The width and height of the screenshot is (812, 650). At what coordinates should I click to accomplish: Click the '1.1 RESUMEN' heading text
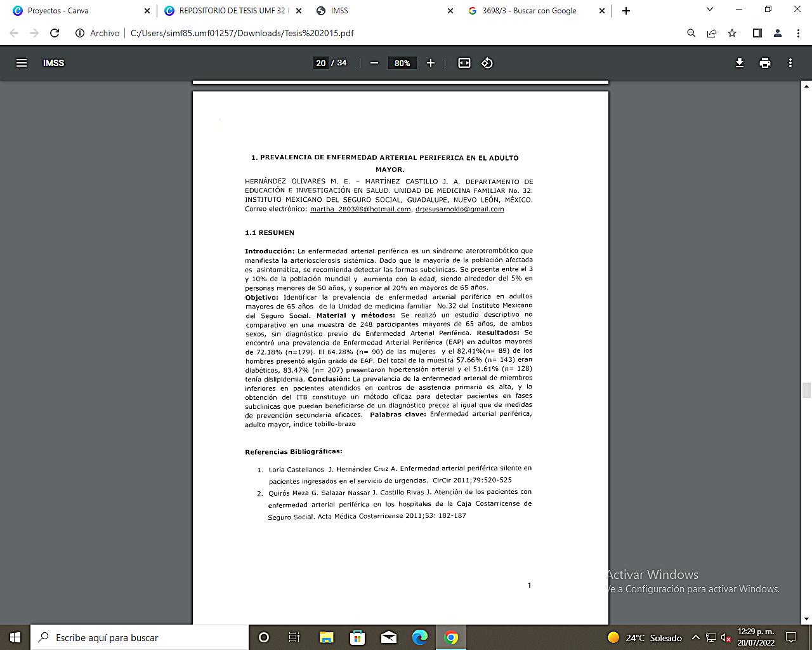[270, 233]
